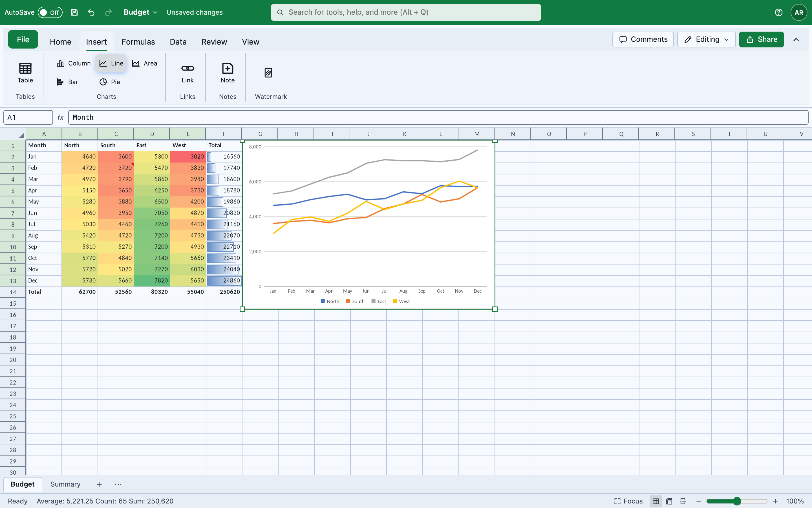Click the Redo arrow icon
The height and width of the screenshot is (508, 812).
(x=108, y=12)
